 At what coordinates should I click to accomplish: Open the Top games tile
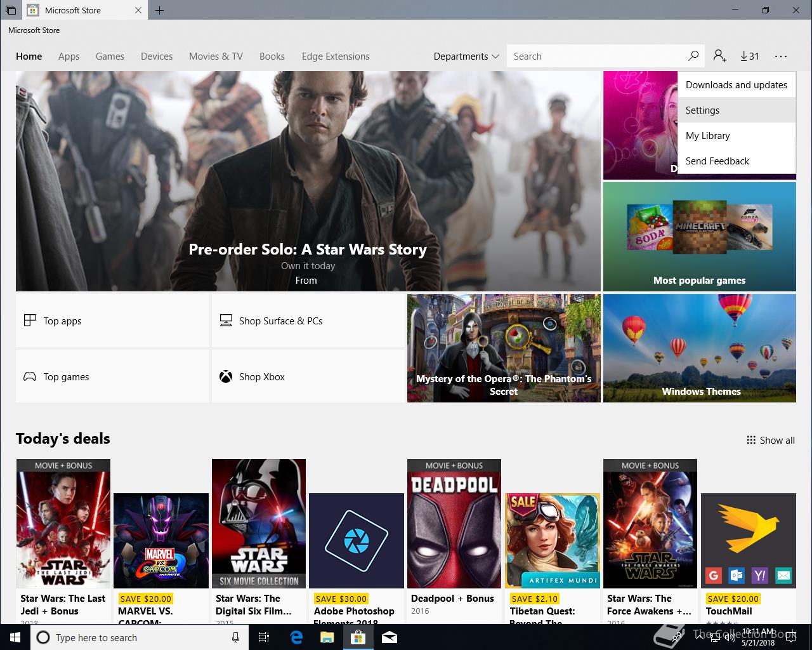pyautogui.click(x=112, y=376)
